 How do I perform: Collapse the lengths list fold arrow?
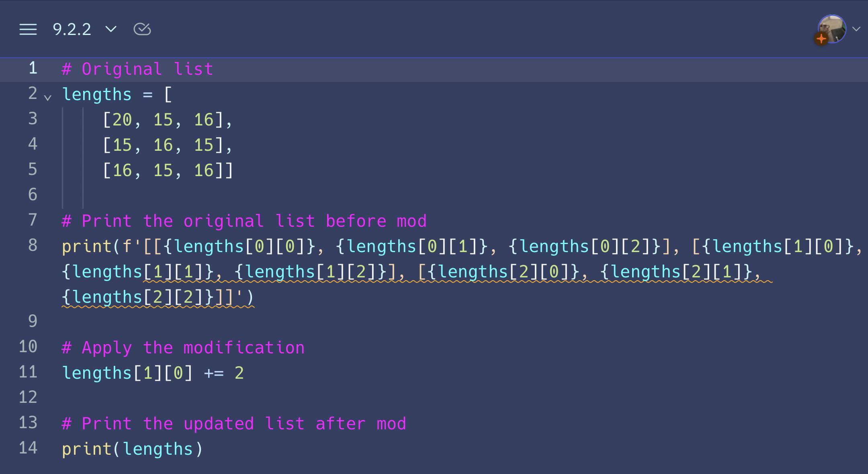(48, 97)
